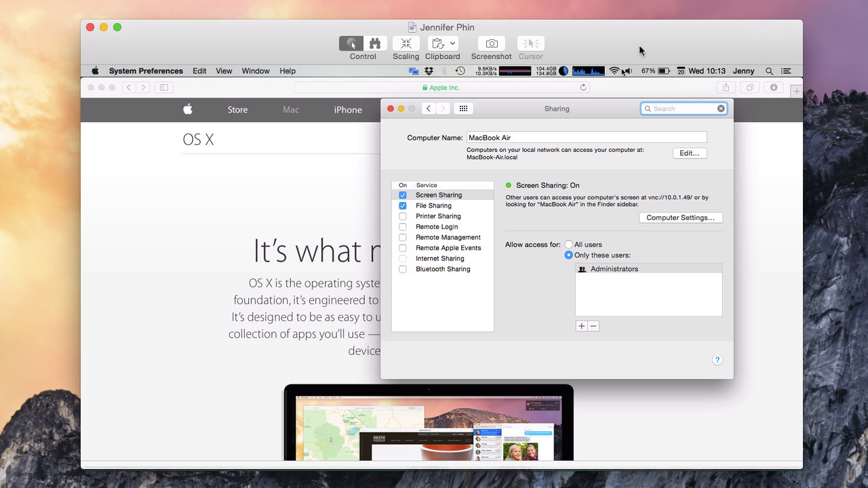The width and height of the screenshot is (868, 488).
Task: Click the Wed 10:13 clock
Action: pos(707,71)
